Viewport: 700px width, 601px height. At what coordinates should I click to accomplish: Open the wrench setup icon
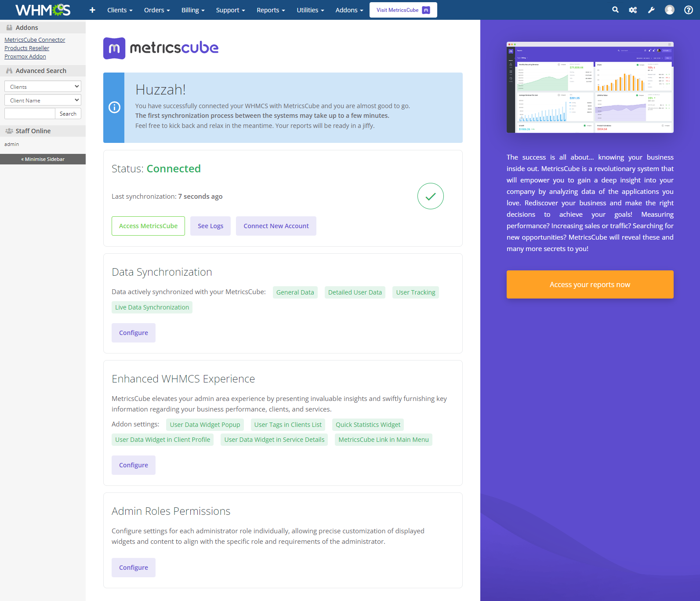pos(651,10)
